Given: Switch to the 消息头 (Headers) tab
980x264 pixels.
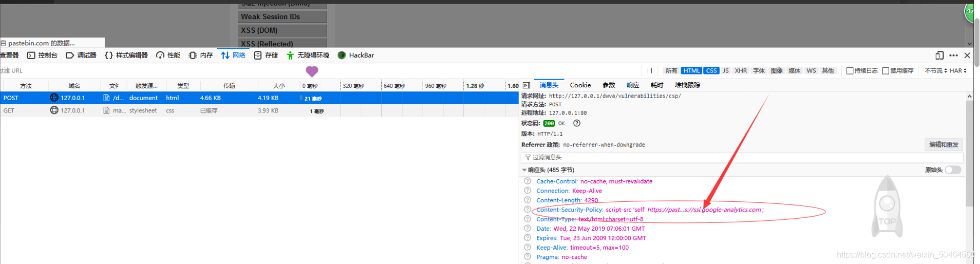Looking at the screenshot, I should pyautogui.click(x=549, y=85).
